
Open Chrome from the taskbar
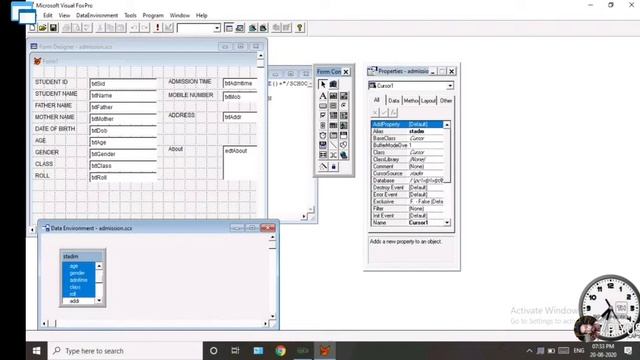click(280, 351)
